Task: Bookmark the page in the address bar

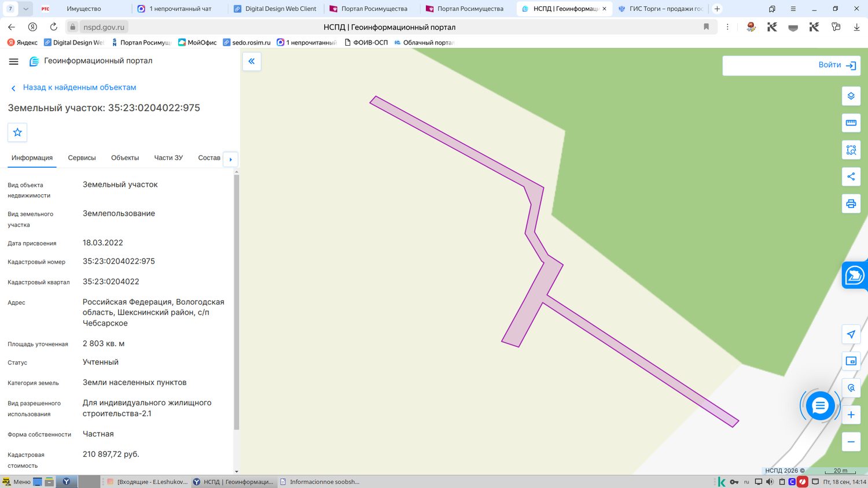Action: 706,27
